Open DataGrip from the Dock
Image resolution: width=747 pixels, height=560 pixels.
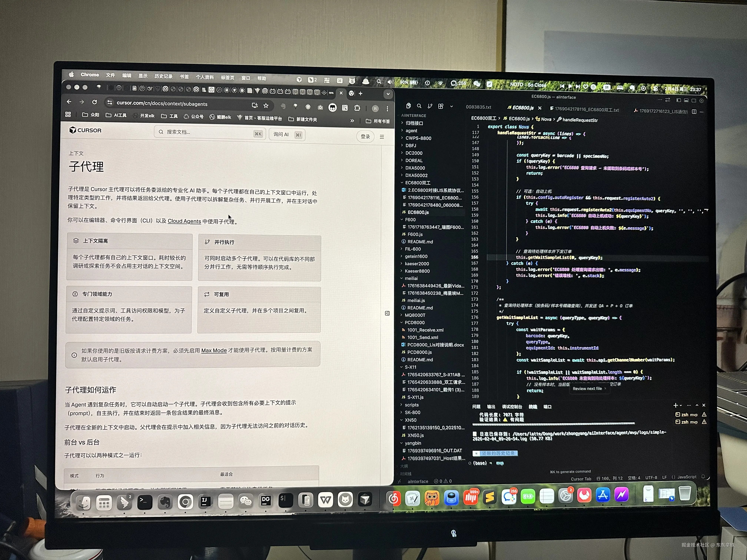click(266, 501)
